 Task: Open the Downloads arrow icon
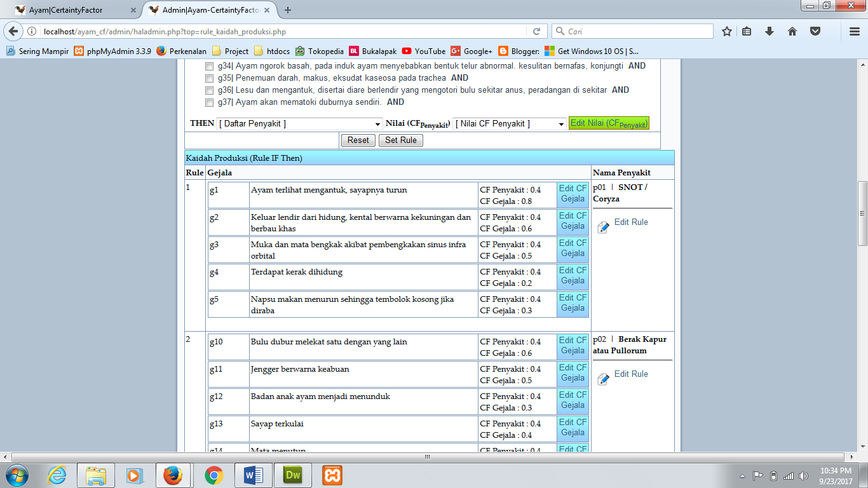770,31
